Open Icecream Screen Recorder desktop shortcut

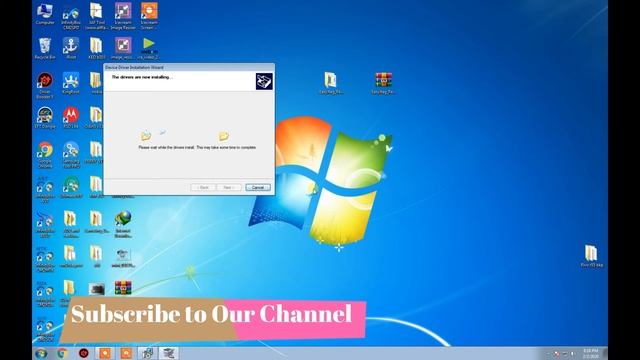tap(149, 16)
